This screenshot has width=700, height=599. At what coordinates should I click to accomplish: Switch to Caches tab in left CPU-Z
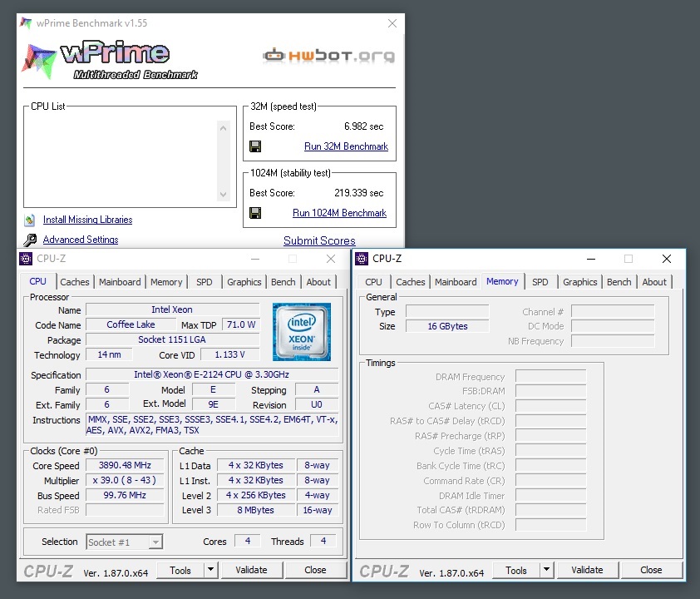pos(75,282)
